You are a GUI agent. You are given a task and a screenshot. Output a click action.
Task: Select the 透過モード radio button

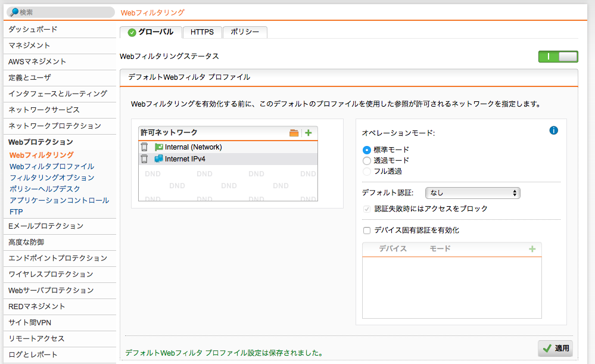click(x=367, y=160)
